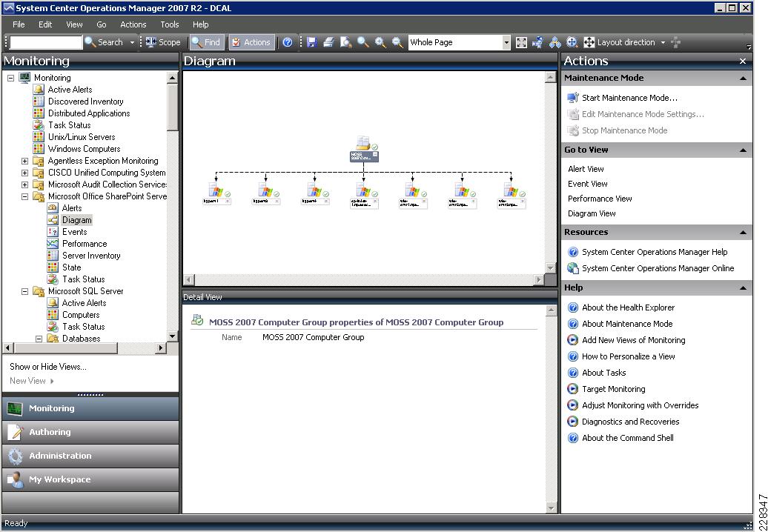Open the Actions menu in the menu bar
The height and width of the screenshot is (532, 768).
coord(133,24)
